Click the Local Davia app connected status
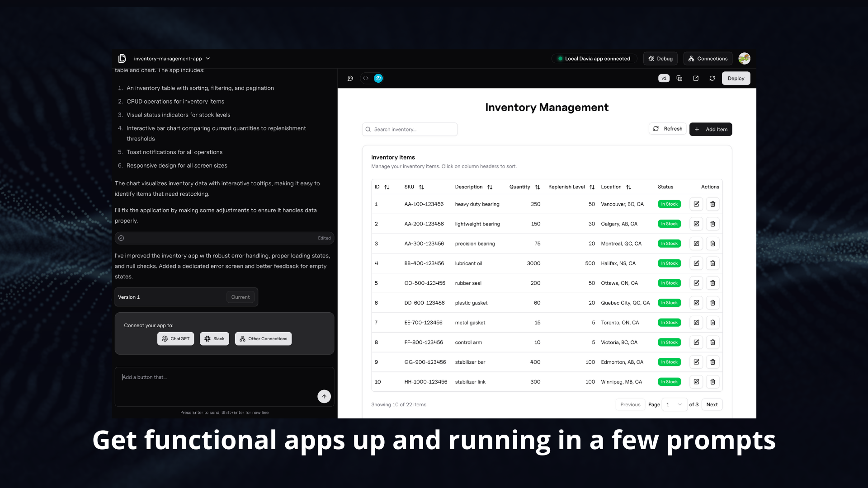Viewport: 868px width, 488px height. 594,59
